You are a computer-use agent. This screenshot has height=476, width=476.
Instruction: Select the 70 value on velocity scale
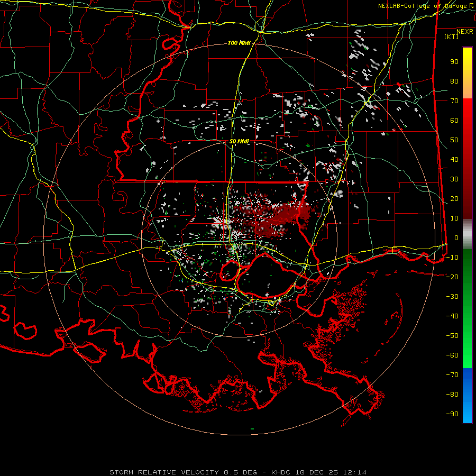coord(454,101)
